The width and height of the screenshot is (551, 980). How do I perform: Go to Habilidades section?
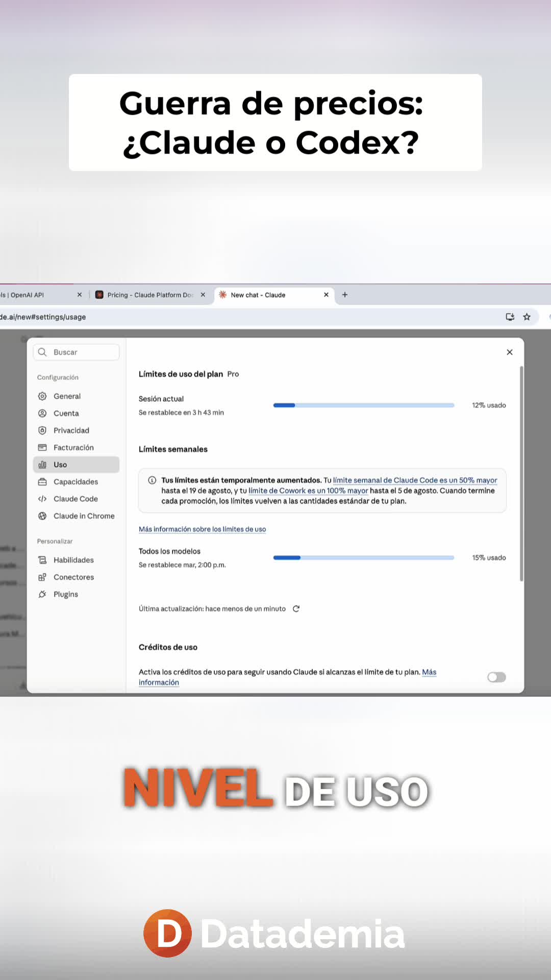coord(76,560)
